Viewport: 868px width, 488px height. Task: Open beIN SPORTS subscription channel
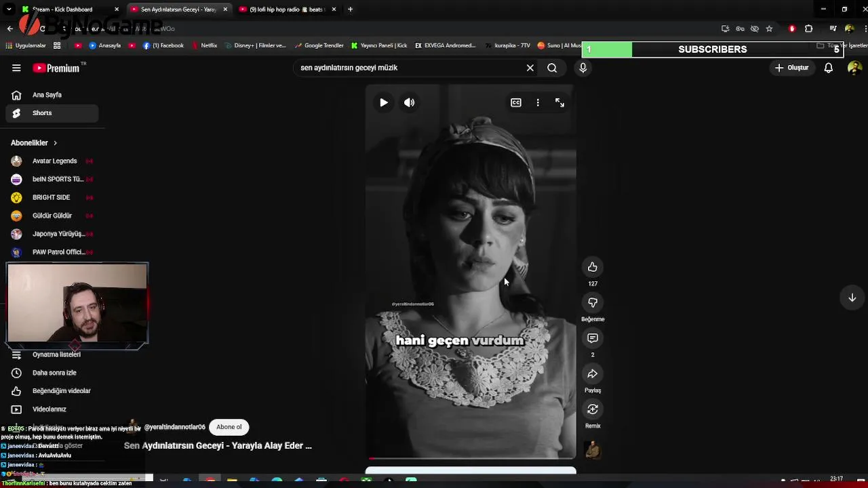point(52,179)
